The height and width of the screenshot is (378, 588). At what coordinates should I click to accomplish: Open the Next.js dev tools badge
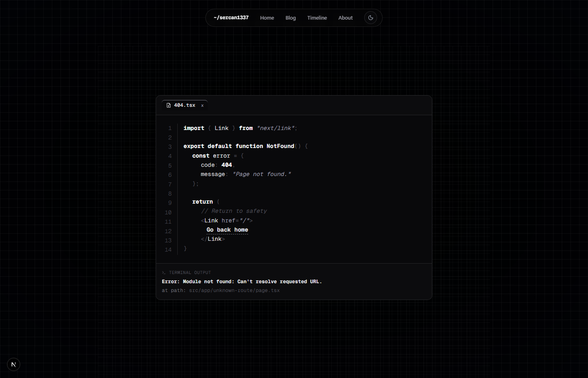[x=14, y=364]
